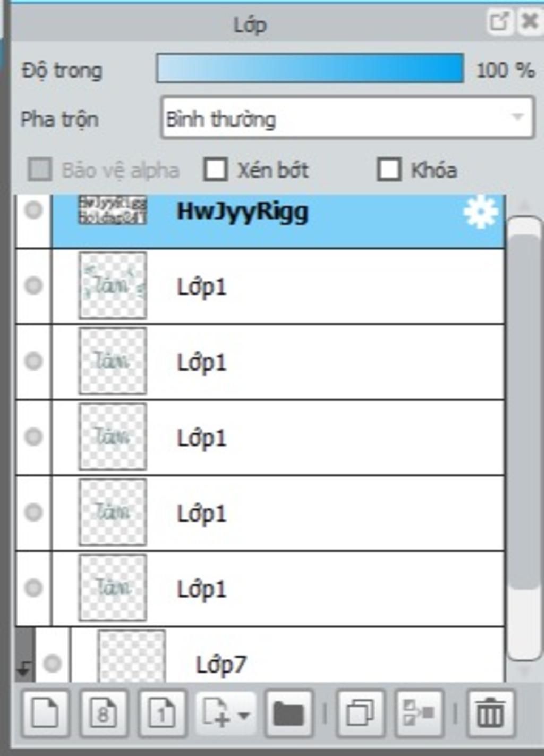Undock the Lớp panel with pop-out icon
The height and width of the screenshot is (756, 544).
[x=499, y=21]
